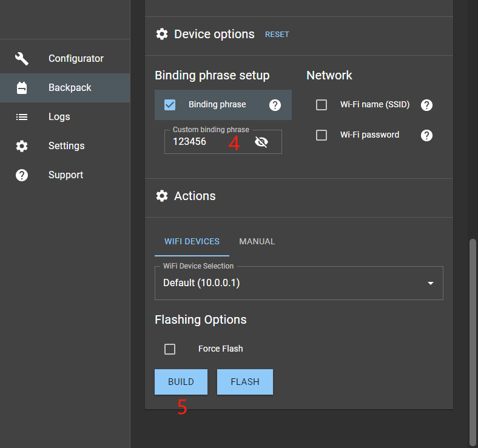Open the WiFi Device Selection dropdown
Image resolution: width=478 pixels, height=448 pixels.
298,283
